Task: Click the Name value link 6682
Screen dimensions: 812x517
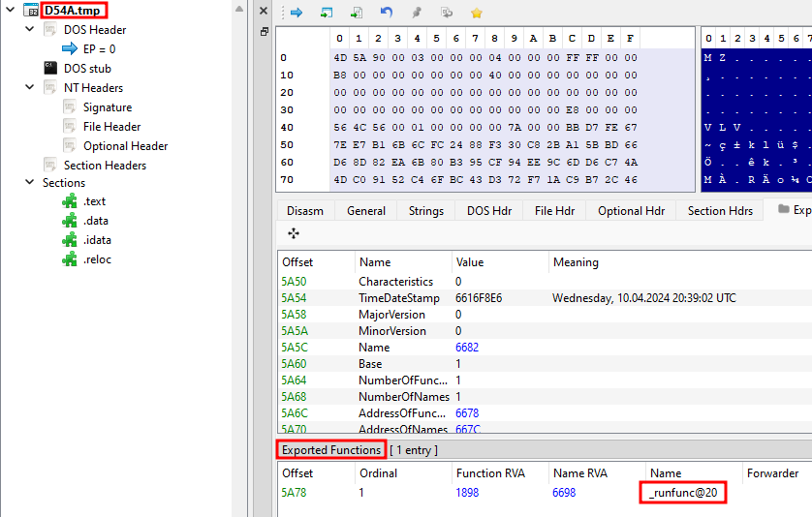Action: 467,348
